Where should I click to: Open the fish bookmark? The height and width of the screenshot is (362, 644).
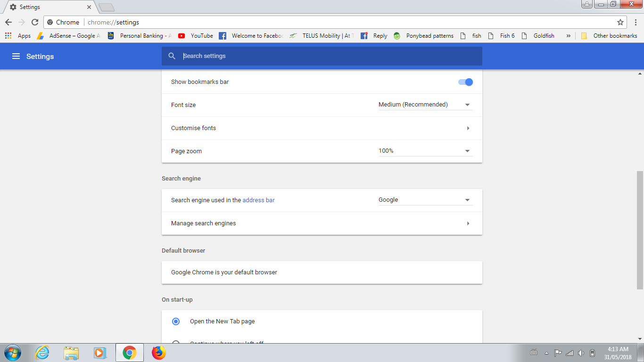[471, 36]
